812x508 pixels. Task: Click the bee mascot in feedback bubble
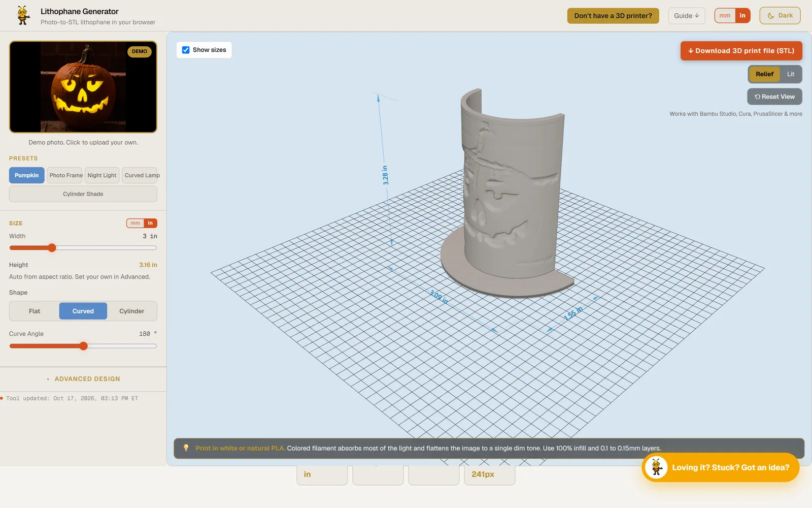click(656, 467)
